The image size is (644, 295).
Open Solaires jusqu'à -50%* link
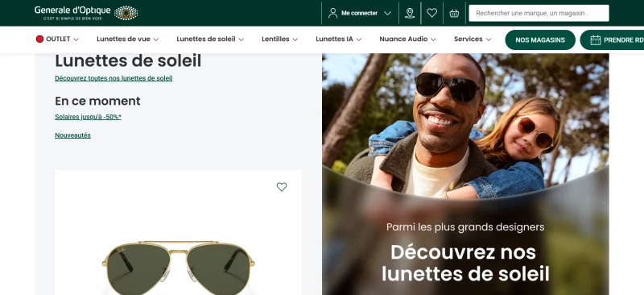pos(89,117)
